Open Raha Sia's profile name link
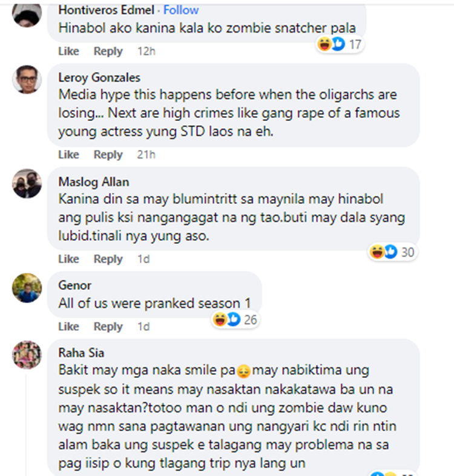454x476 pixels. click(x=81, y=353)
